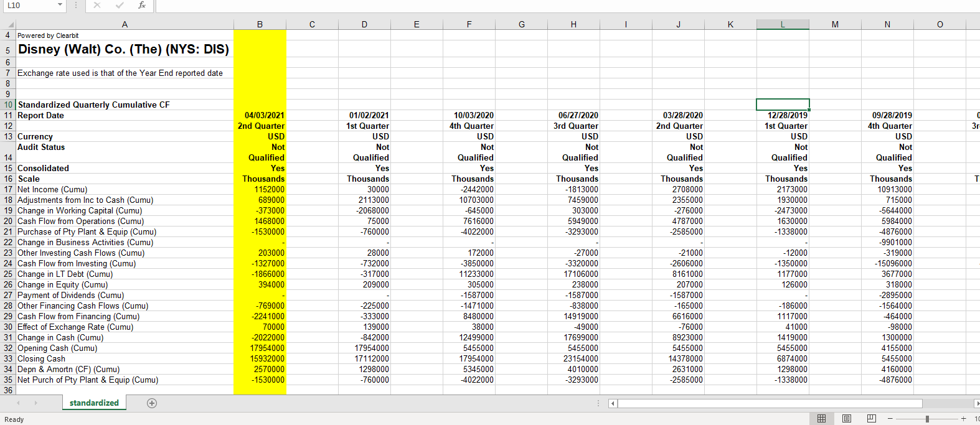The width and height of the screenshot is (980, 425).
Task: Click the 03/28/2020 report date cell
Action: click(x=678, y=115)
